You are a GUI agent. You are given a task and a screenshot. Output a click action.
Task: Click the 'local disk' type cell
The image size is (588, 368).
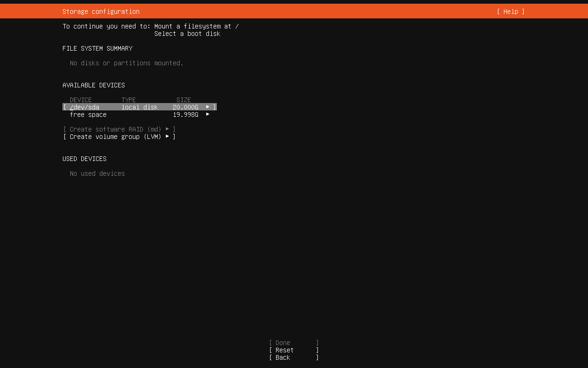[x=140, y=107]
